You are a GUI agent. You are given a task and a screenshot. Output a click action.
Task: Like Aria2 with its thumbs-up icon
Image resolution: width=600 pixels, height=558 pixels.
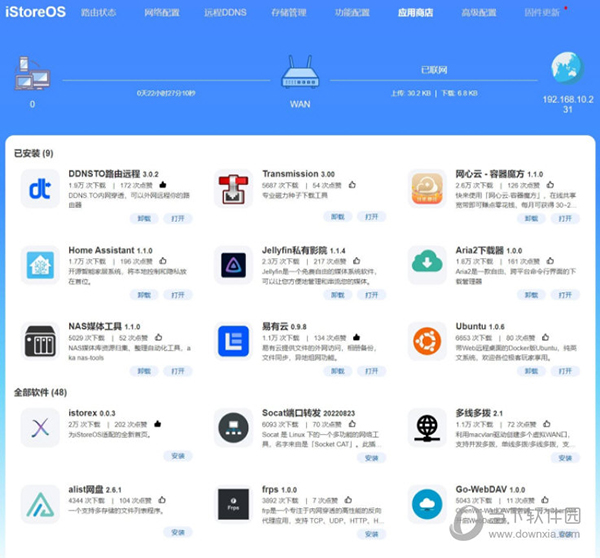(x=550, y=261)
